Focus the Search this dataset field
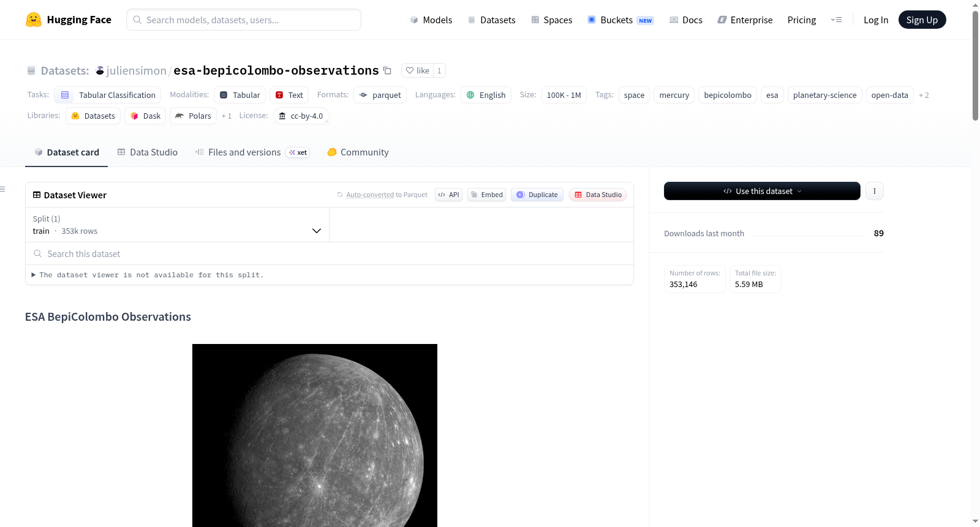 [x=330, y=253]
